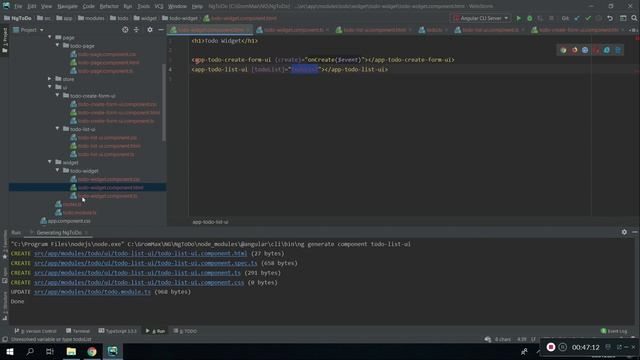The image size is (640, 360).
Task: Open the Event Log
Action: coord(614,331)
